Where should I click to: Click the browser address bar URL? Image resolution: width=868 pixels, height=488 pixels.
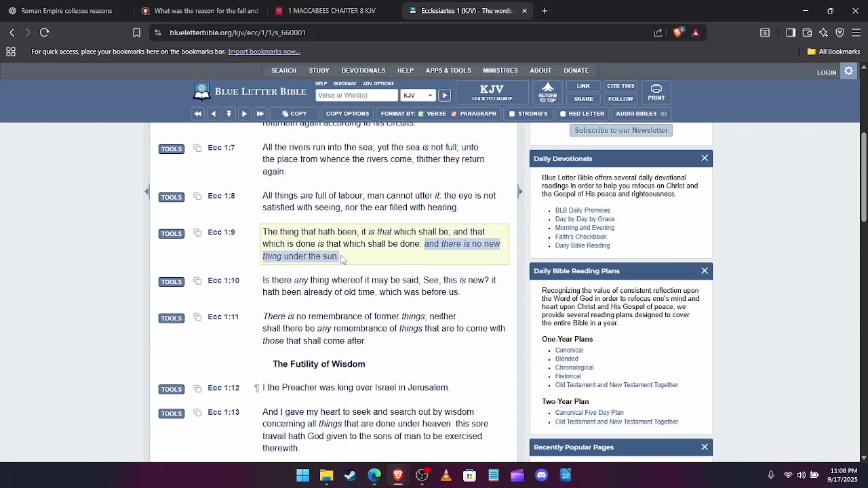[237, 33]
